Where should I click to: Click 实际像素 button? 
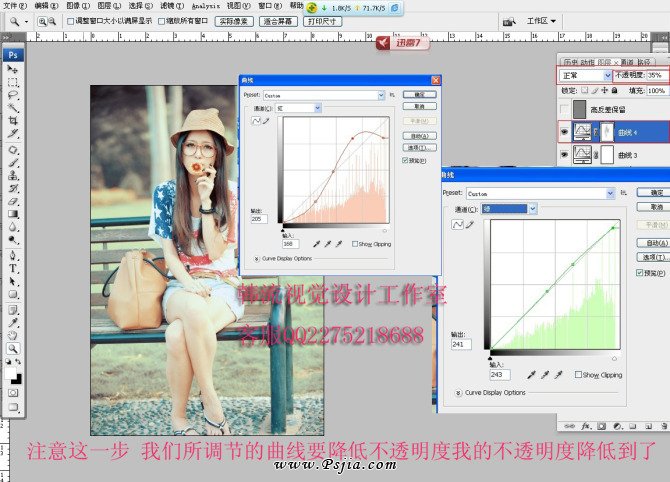coord(234,21)
